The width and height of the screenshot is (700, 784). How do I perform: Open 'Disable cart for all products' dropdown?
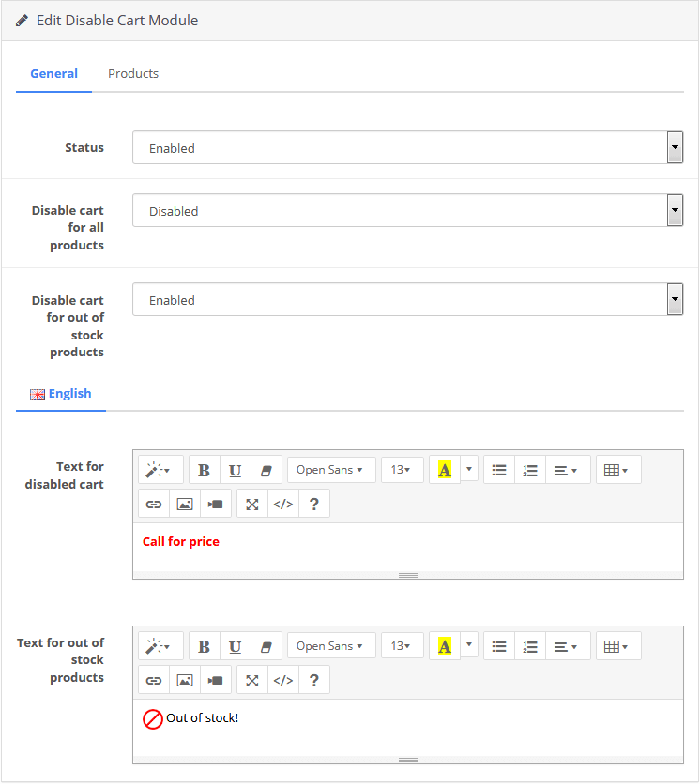[x=408, y=210]
